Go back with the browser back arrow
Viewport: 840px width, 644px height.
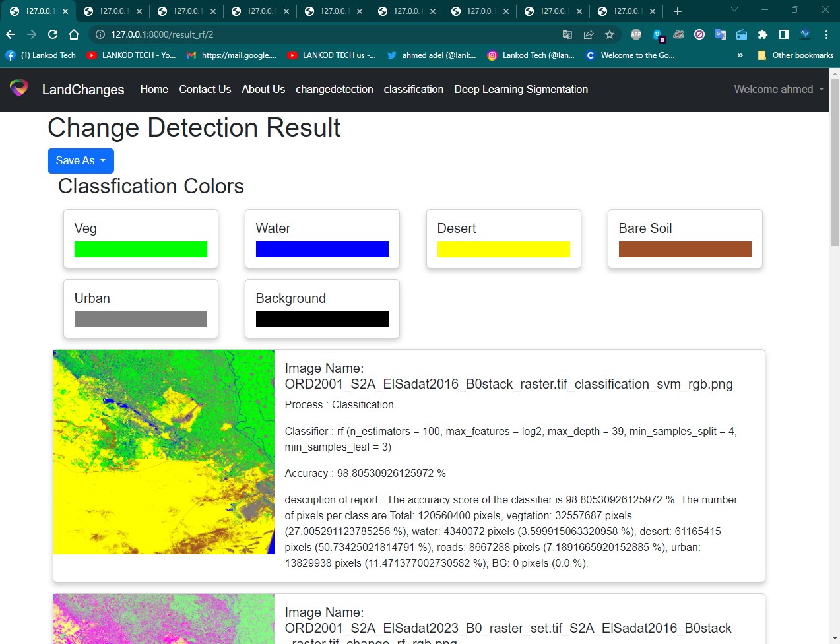coord(11,34)
